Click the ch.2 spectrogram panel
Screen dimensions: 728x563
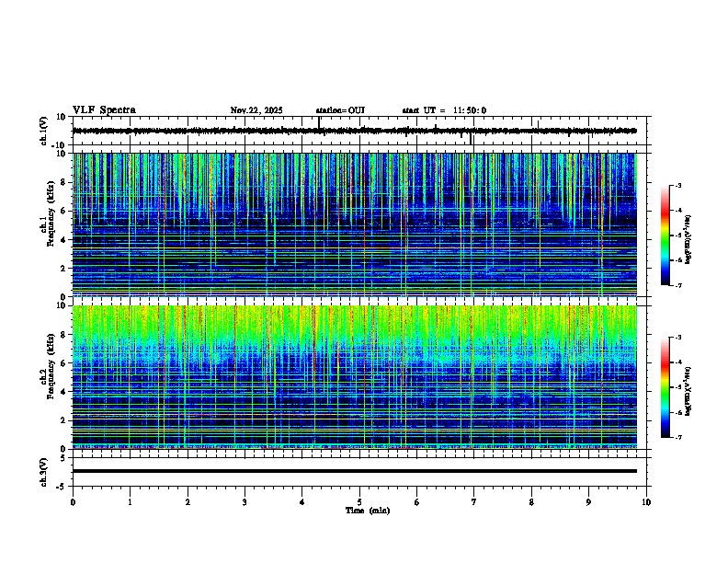click(x=355, y=377)
